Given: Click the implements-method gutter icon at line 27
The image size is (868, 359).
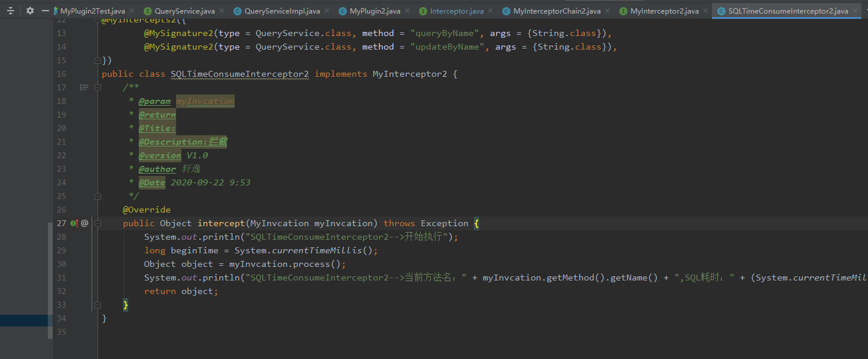Looking at the screenshot, I should pyautogui.click(x=74, y=223).
